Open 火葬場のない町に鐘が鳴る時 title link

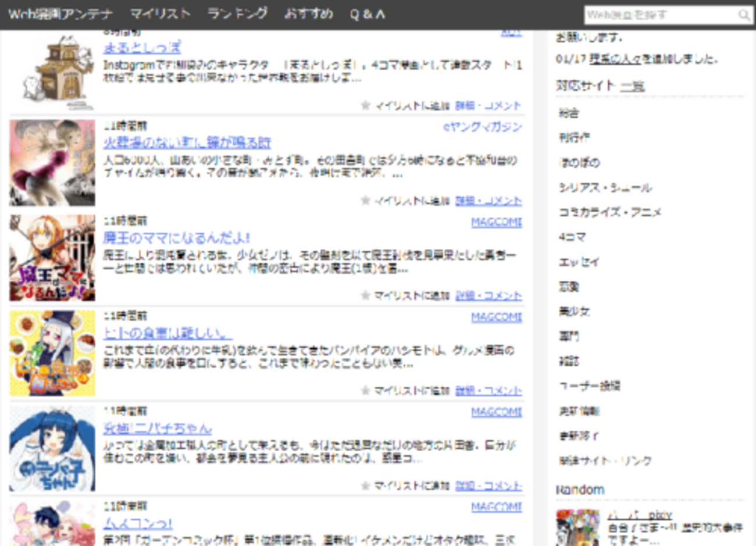coord(187,142)
